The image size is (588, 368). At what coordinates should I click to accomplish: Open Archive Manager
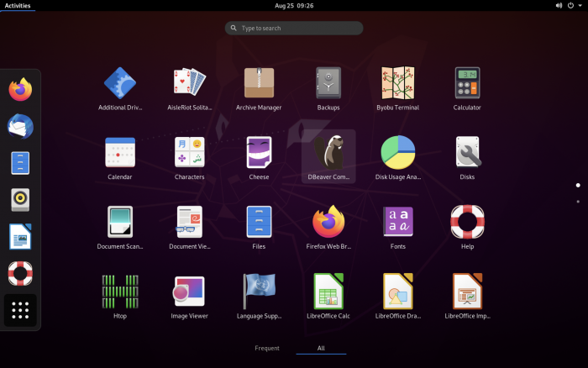[x=259, y=88]
